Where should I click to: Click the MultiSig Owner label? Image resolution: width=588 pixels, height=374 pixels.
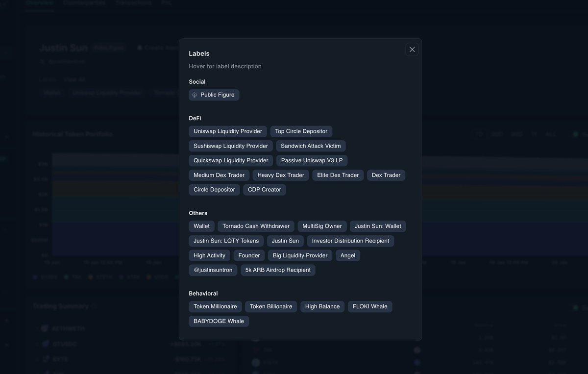coord(322,226)
